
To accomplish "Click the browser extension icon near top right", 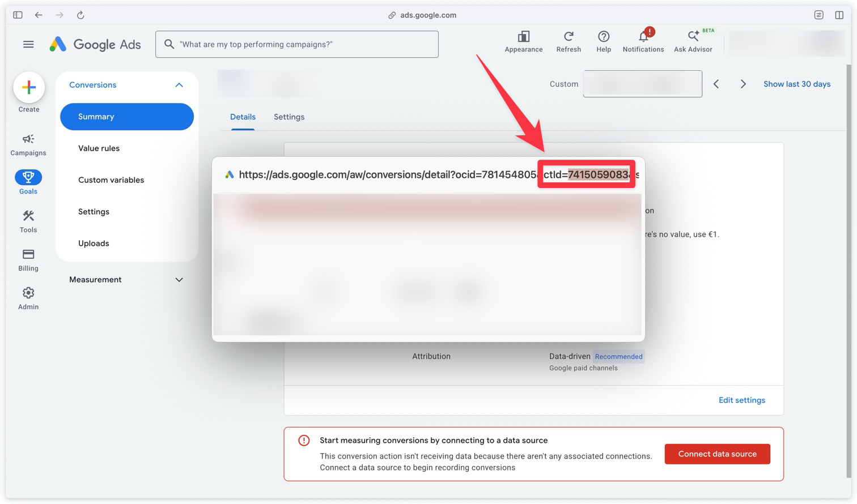I will tap(819, 15).
